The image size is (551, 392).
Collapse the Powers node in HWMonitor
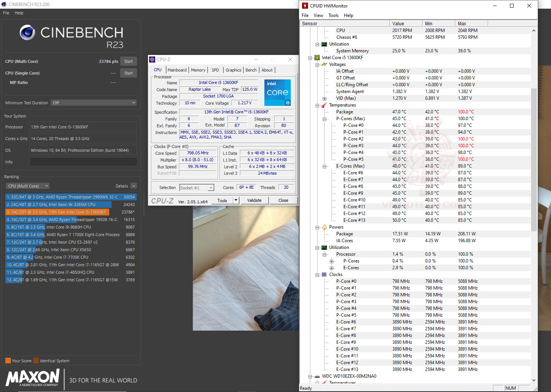pyautogui.click(x=317, y=227)
